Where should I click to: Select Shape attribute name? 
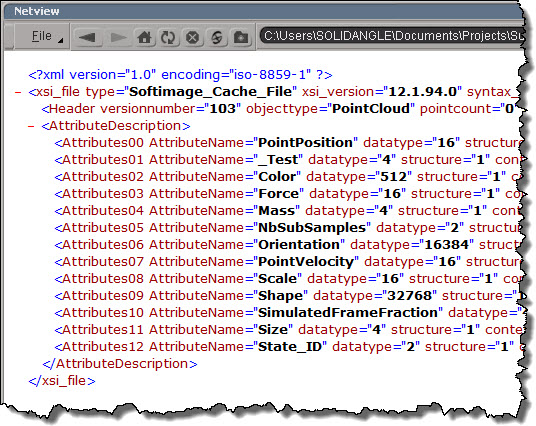click(x=280, y=296)
